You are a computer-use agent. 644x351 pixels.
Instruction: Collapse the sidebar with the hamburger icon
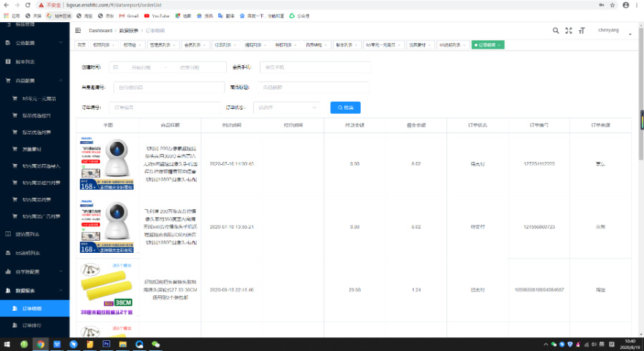[x=77, y=31]
